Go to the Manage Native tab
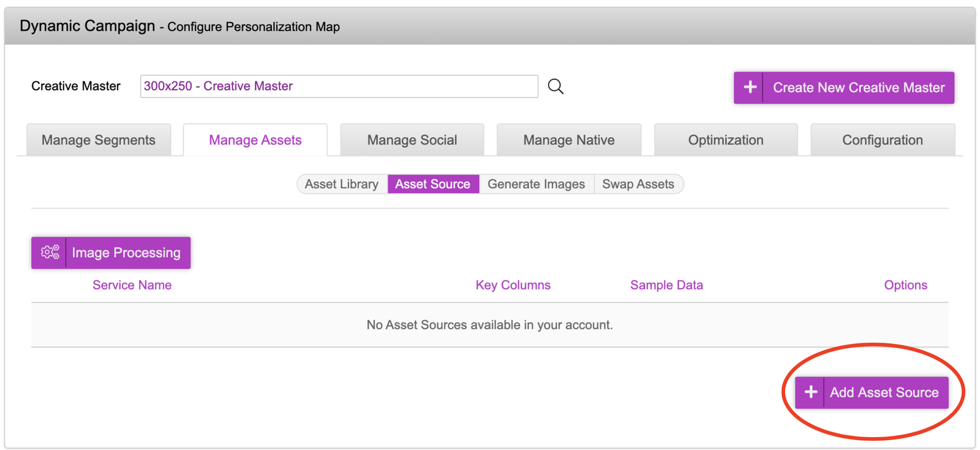This screenshot has width=980, height=450. (568, 140)
